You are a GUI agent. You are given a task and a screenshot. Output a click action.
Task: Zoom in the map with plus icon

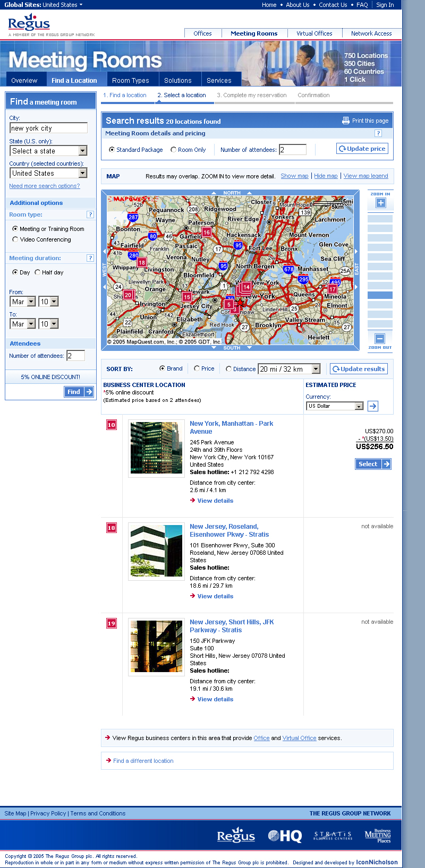380,203
